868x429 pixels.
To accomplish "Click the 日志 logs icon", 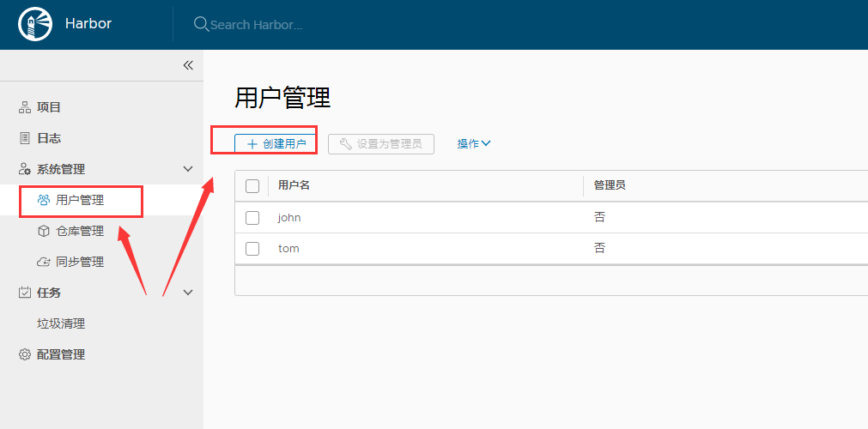I will click(x=24, y=138).
